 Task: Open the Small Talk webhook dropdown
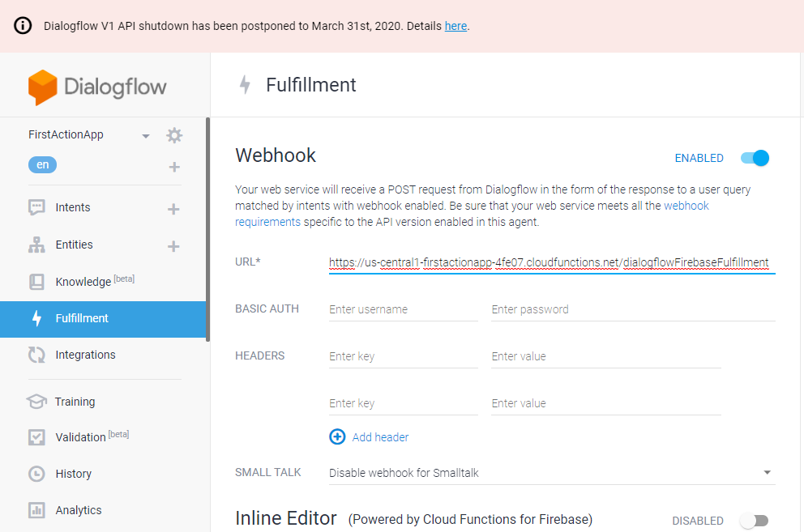(767, 473)
